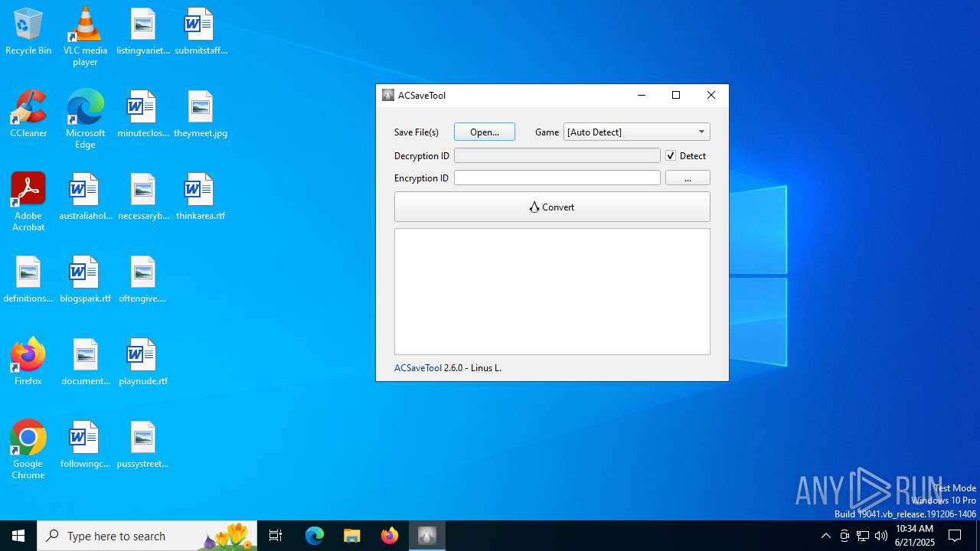Select the oftengive... image file icon

tap(143, 280)
